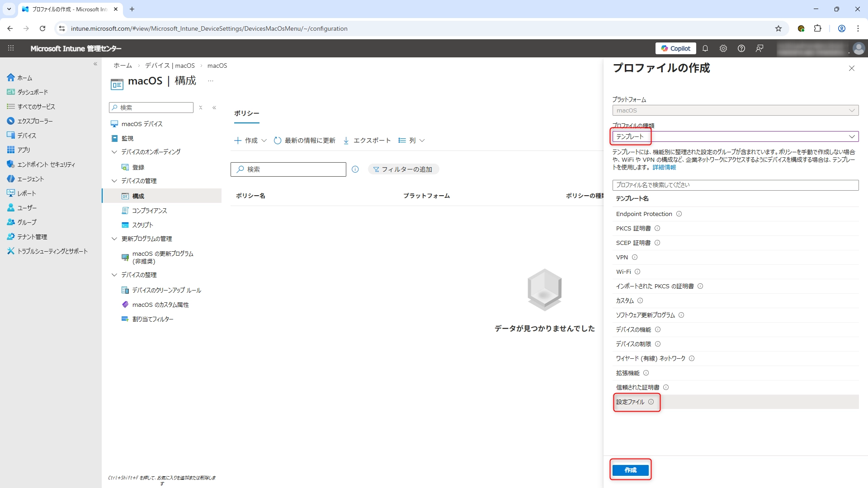Click the profile name search field
This screenshot has width=868, height=488.
735,185
